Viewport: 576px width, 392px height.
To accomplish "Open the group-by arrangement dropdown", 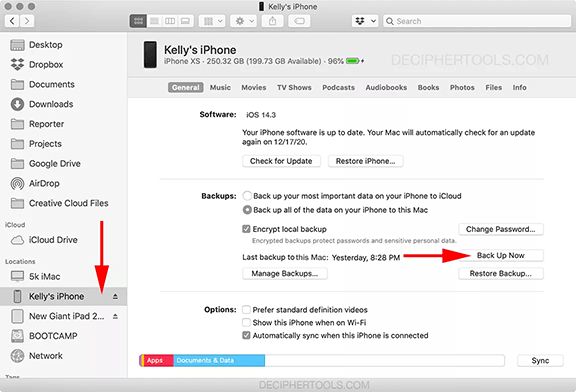I will coord(212,21).
